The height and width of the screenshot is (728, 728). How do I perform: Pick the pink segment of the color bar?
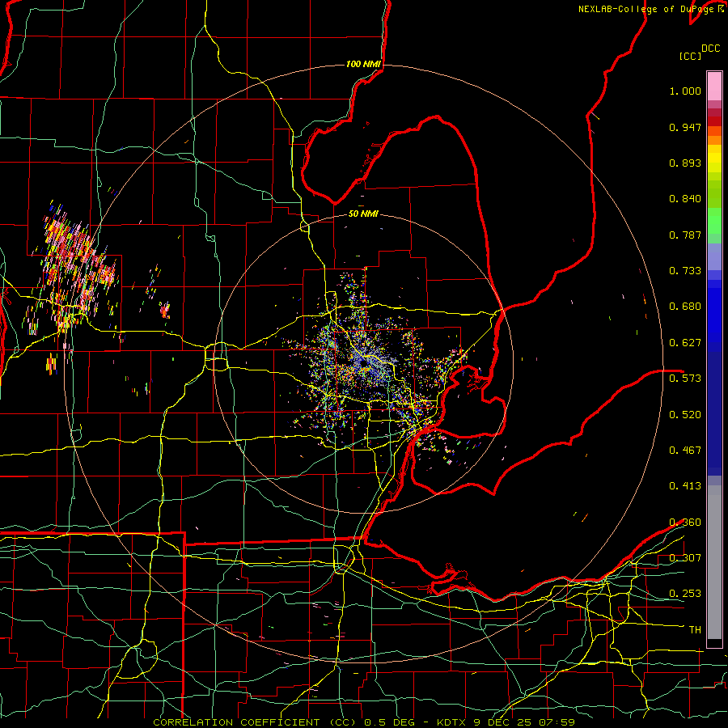pos(714,86)
